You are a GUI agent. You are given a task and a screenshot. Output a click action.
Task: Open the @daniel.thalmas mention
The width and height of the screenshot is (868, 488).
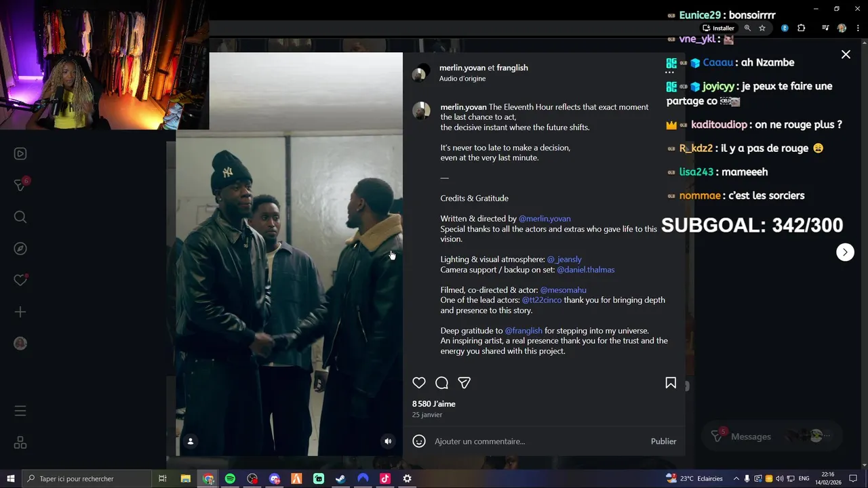click(586, 270)
